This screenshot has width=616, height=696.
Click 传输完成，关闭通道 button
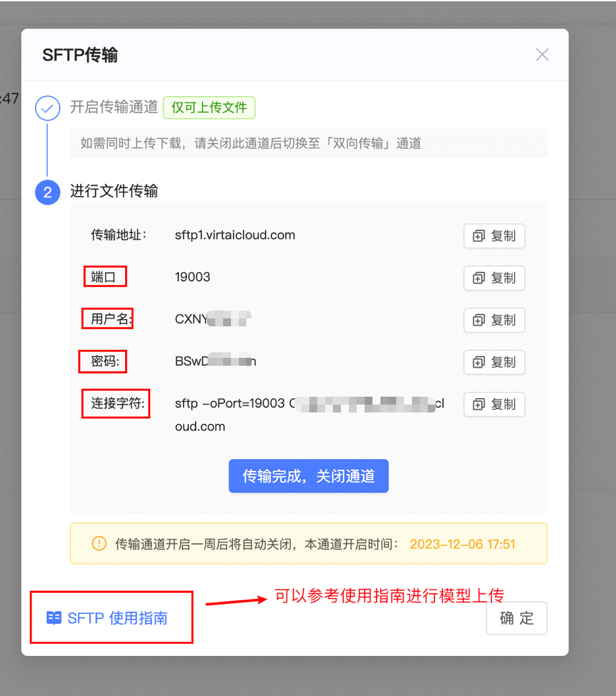tap(309, 476)
